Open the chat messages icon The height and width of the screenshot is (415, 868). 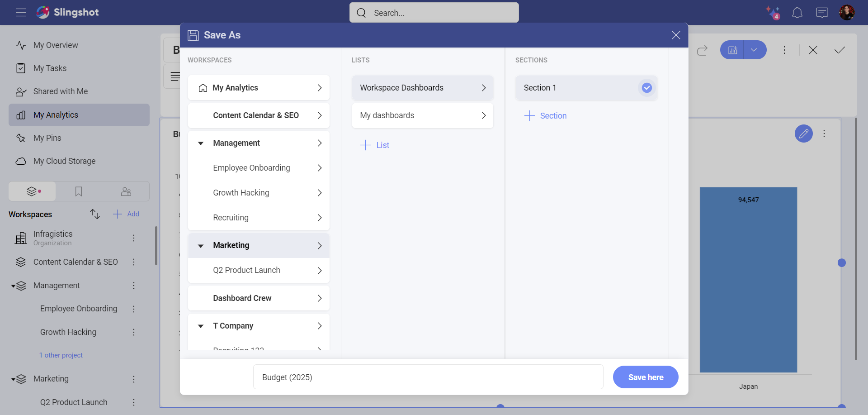point(822,13)
